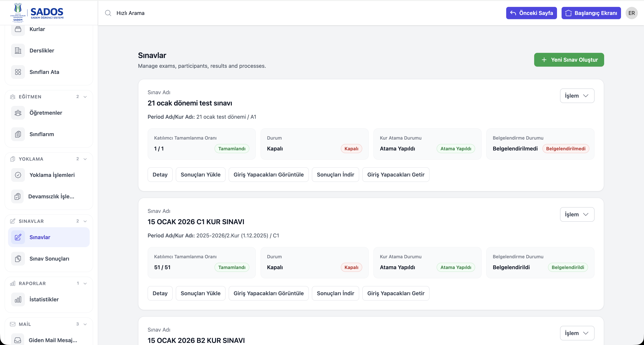Click Sonuçları İndir for C1 KUR SINAVI

[335, 293]
